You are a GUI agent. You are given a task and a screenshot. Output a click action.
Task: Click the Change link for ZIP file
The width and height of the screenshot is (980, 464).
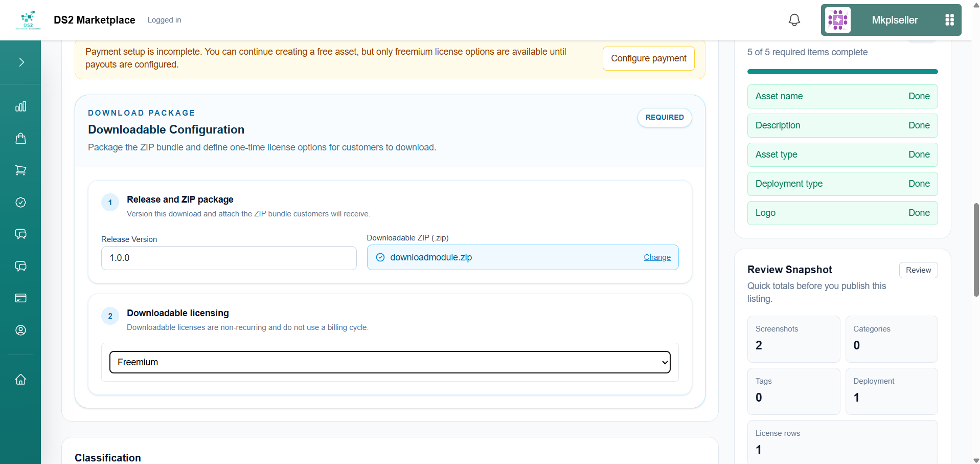[657, 257]
